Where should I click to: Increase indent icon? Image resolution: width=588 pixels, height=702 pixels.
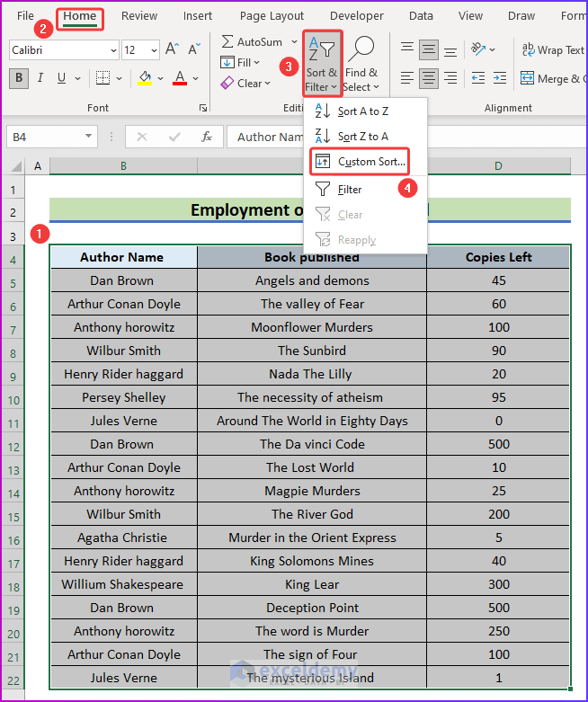tap(499, 78)
